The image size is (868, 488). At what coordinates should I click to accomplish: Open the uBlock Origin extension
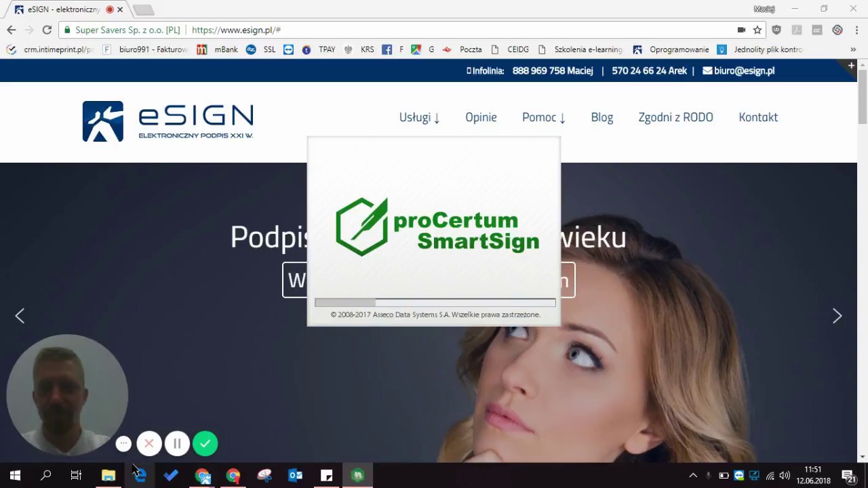pos(776,30)
